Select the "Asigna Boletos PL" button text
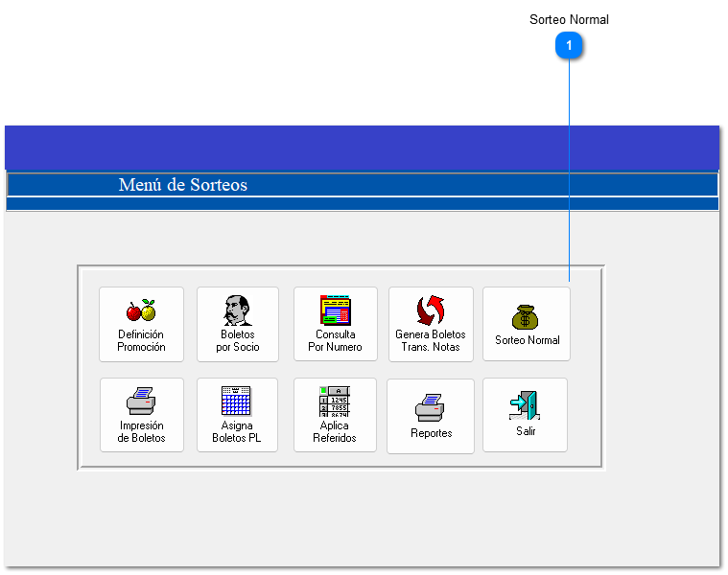The image size is (728, 575). click(x=236, y=432)
